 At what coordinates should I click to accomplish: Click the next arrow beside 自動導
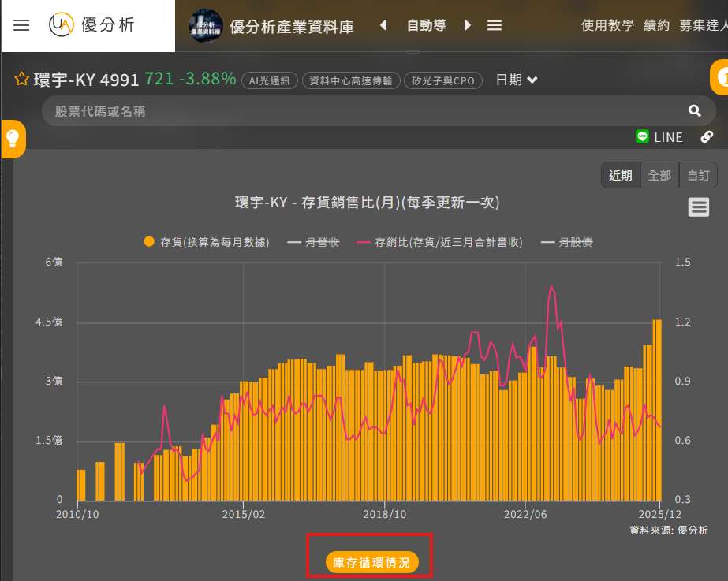pos(468,25)
